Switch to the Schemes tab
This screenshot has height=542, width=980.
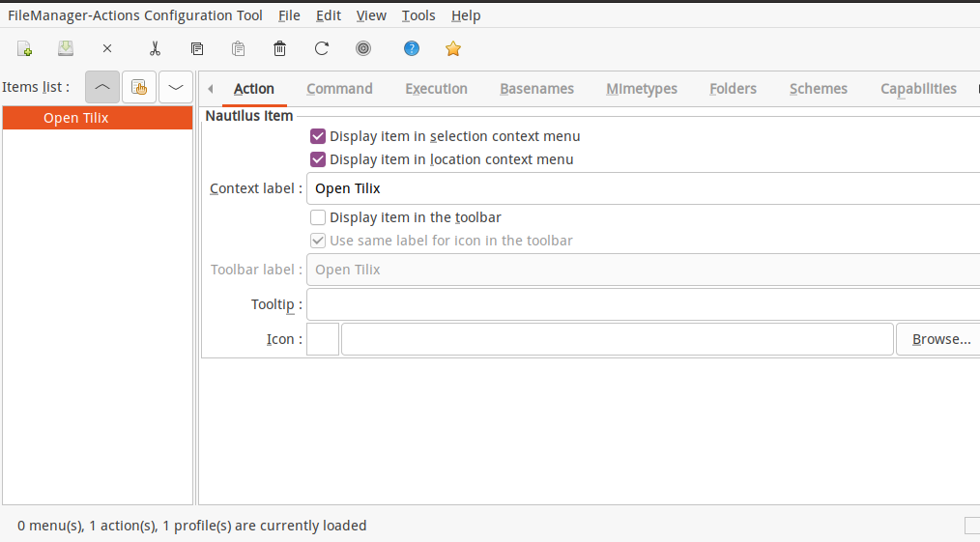point(819,89)
